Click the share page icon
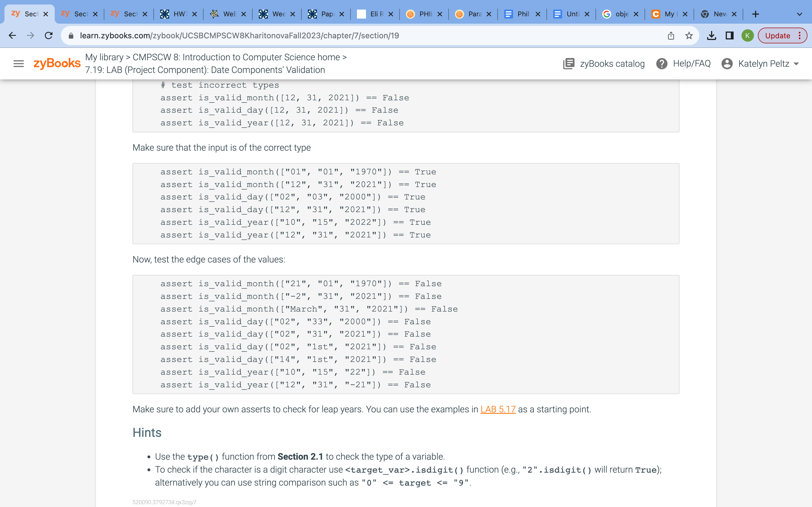812x507 pixels. (x=671, y=35)
